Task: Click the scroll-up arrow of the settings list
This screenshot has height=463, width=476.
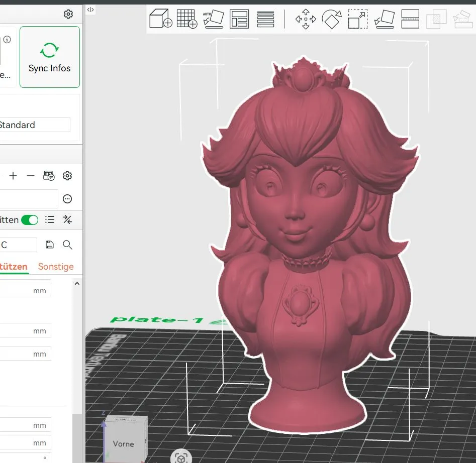Action: click(x=77, y=284)
